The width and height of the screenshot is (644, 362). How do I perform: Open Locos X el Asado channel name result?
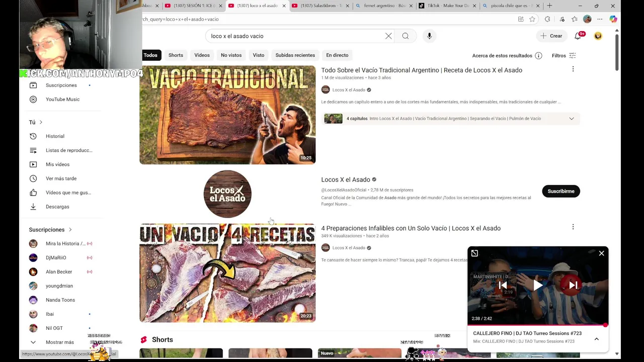tap(345, 179)
